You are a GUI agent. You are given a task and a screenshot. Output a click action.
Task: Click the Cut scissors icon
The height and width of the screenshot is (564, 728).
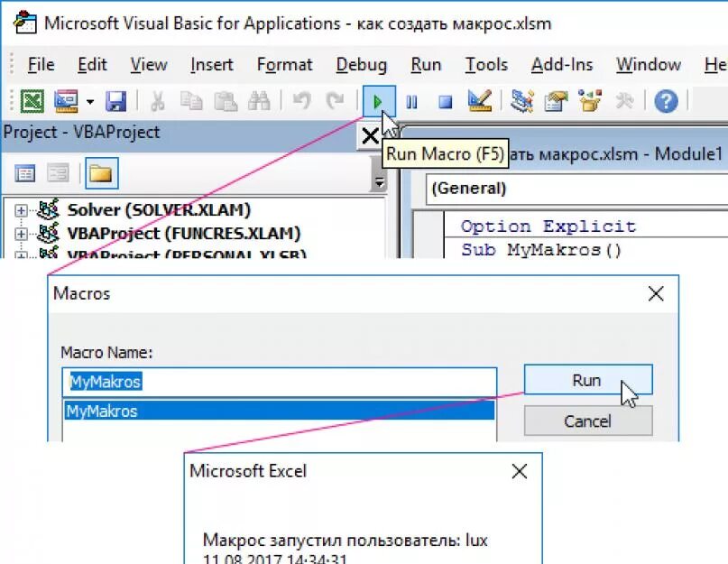(x=157, y=101)
